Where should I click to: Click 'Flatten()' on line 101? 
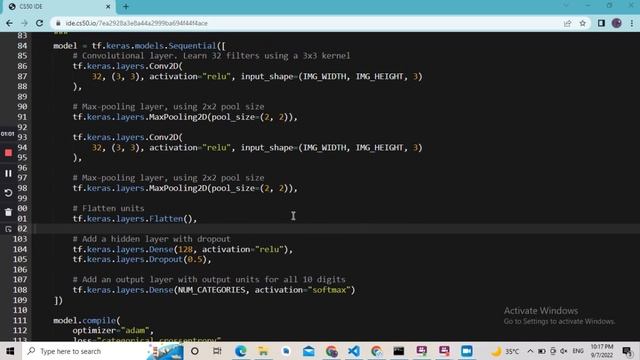[x=171, y=219]
